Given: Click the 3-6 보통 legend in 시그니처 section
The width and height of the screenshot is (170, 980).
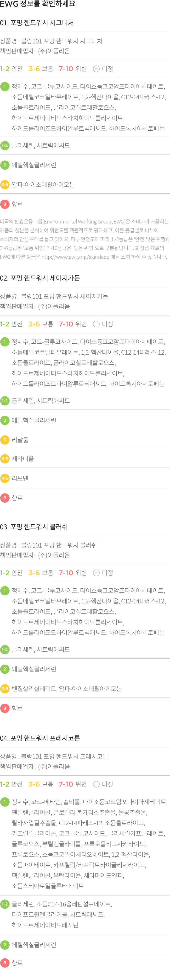Looking at the screenshot, I should pyautogui.click(x=41, y=69).
